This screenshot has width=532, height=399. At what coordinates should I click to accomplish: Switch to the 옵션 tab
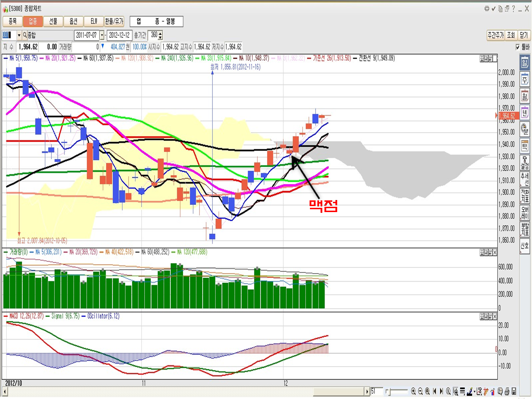click(x=73, y=21)
